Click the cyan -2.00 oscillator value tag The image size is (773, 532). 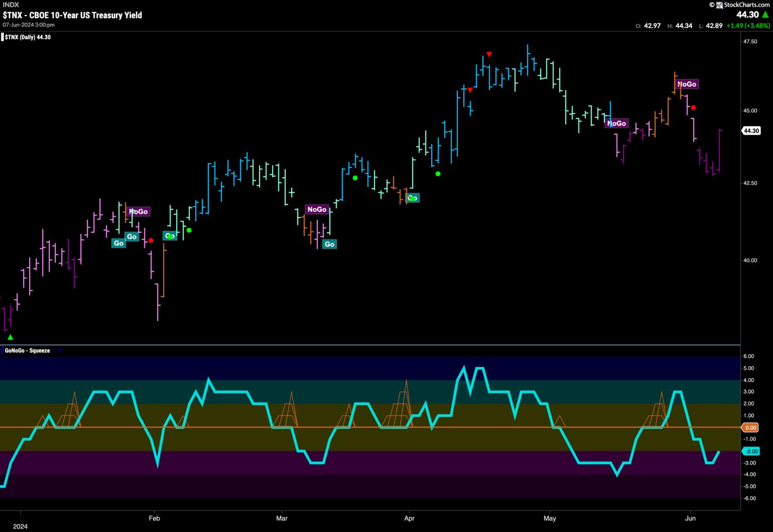750,451
